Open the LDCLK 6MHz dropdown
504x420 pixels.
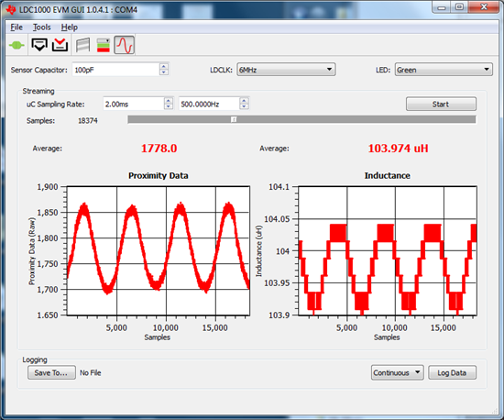point(286,70)
